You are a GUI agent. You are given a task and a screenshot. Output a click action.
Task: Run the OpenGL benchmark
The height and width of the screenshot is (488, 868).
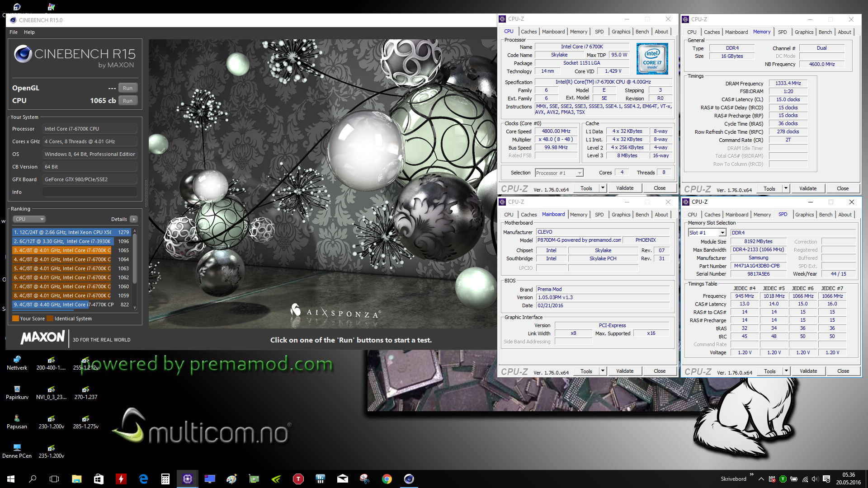point(127,88)
